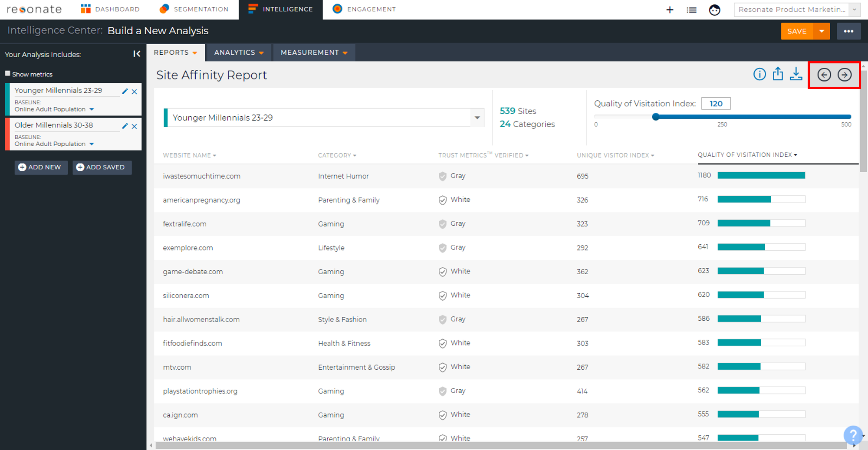Open the Dashboard tab
The image size is (868, 450).
coord(110,9)
